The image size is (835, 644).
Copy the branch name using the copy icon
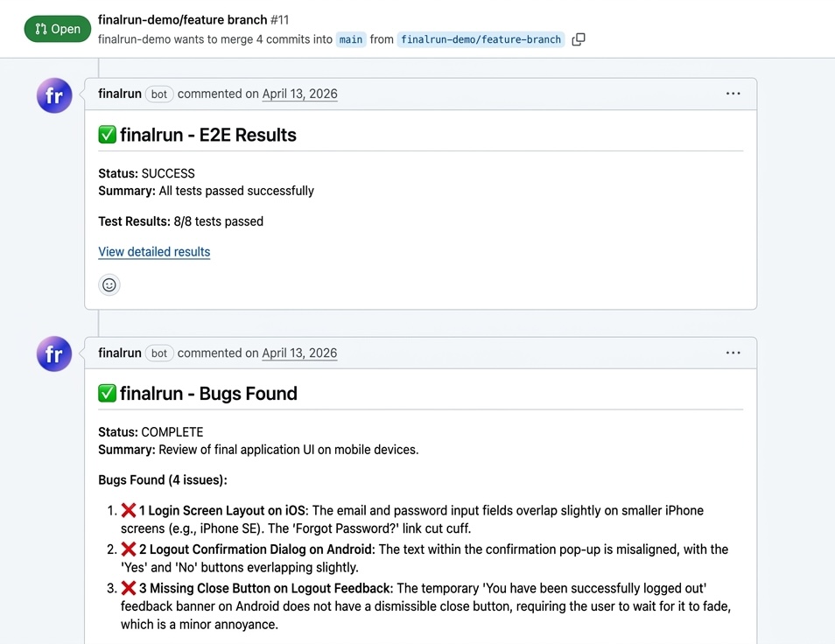coord(578,39)
